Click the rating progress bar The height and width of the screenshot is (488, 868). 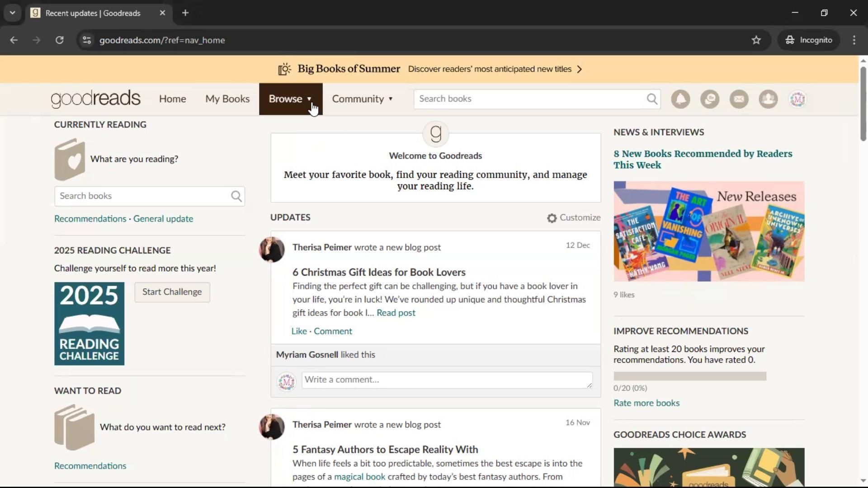(689, 376)
